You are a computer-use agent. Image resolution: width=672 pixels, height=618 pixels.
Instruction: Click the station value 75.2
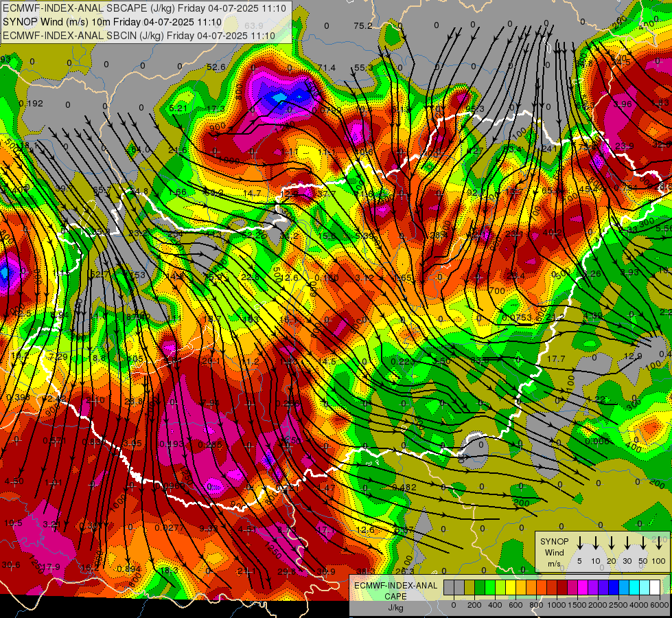point(363,25)
